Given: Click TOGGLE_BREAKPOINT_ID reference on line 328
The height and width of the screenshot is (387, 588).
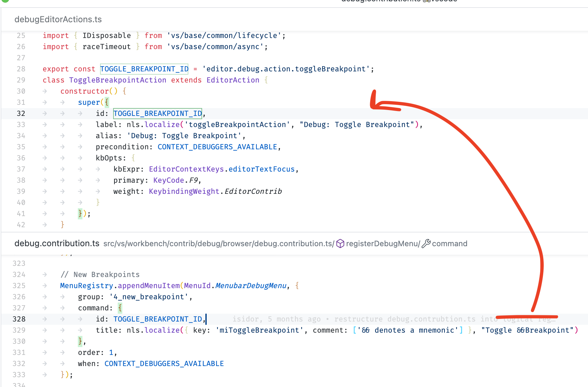Looking at the screenshot, I should tap(158, 319).
